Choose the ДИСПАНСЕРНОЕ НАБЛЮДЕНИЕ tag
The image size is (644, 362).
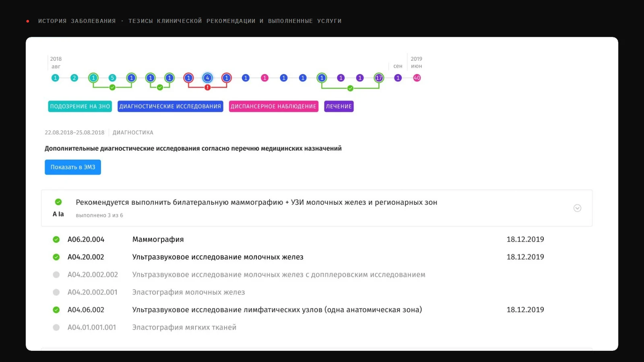[x=274, y=106]
